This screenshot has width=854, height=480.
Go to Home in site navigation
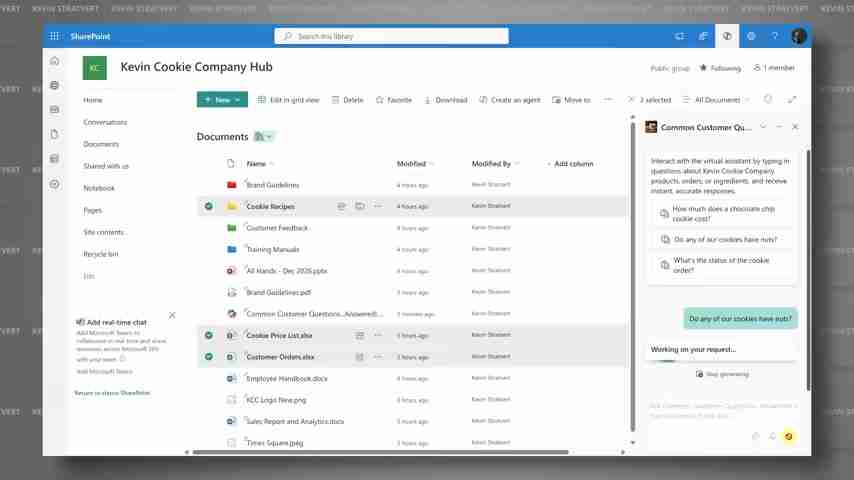[93, 100]
